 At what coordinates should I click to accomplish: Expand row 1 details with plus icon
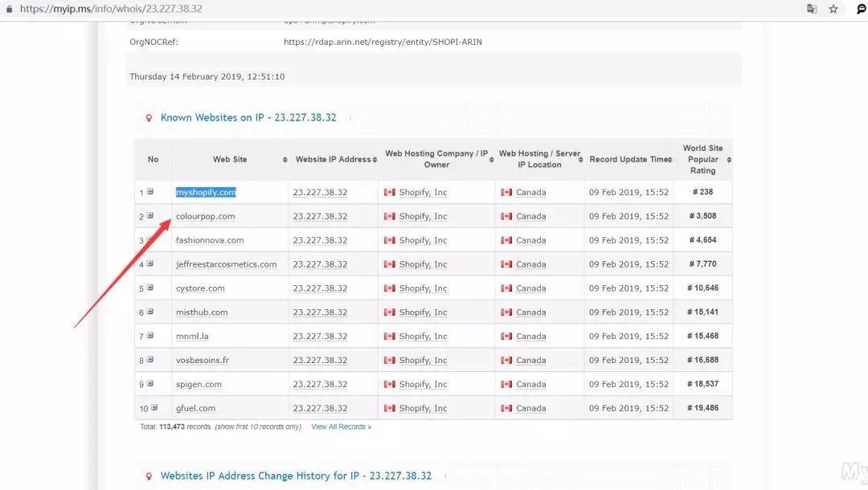tap(150, 192)
